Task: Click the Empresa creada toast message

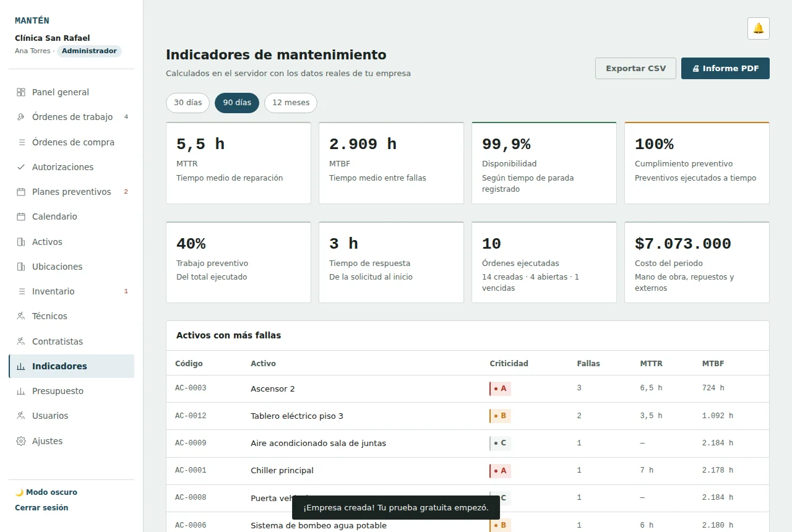Action: 396,508
